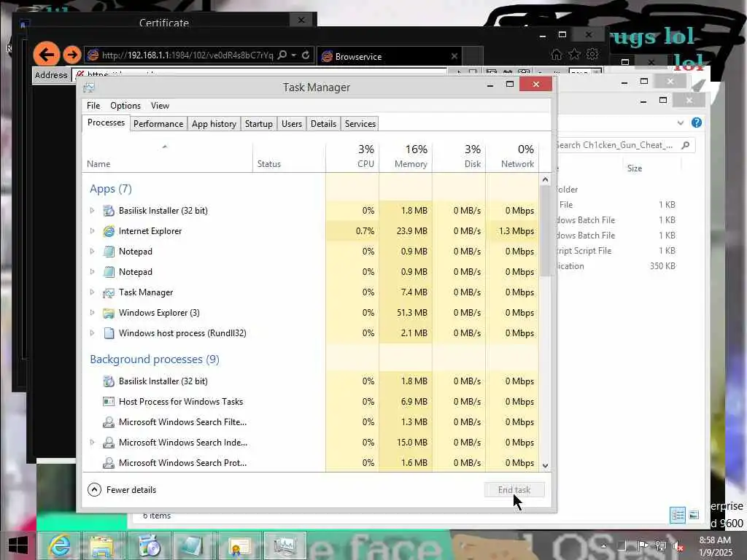This screenshot has height=560, width=747.
Task: Switch Explorer to large icons view
Action: tap(694, 515)
